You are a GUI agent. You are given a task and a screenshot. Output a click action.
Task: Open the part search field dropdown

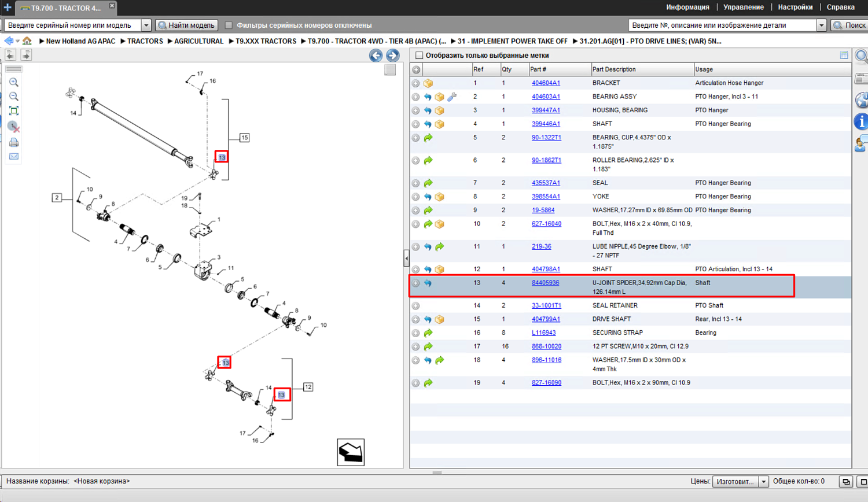821,25
